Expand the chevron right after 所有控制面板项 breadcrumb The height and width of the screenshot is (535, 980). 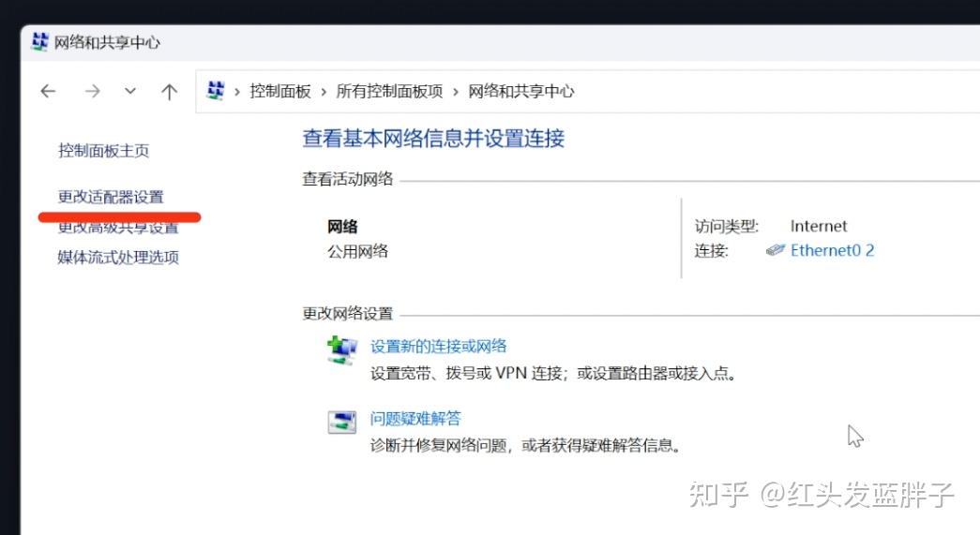click(455, 91)
